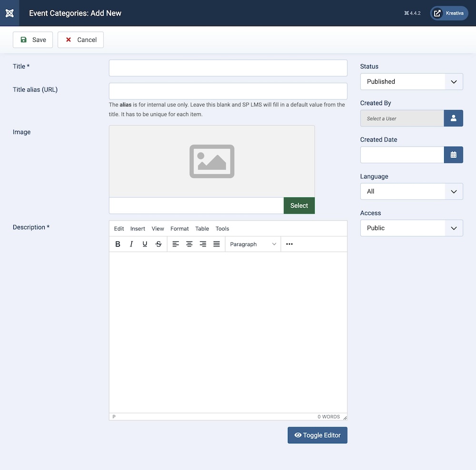Center align text in the editor
The width and height of the screenshot is (476, 470).
tap(189, 244)
